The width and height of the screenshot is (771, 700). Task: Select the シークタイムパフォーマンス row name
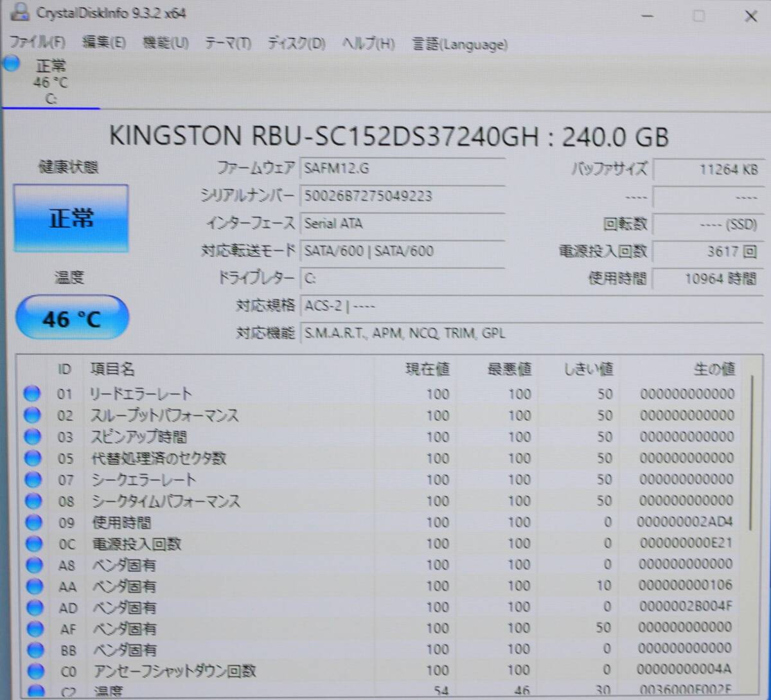click(x=166, y=501)
